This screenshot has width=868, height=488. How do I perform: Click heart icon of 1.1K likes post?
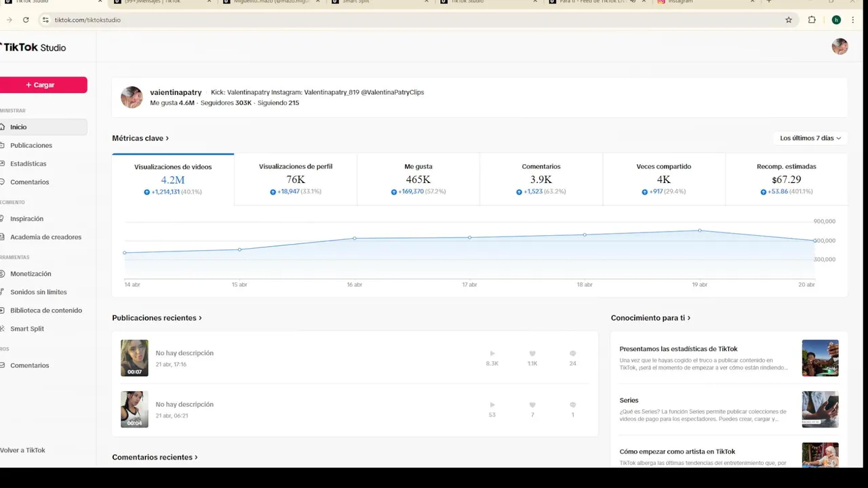point(532,353)
